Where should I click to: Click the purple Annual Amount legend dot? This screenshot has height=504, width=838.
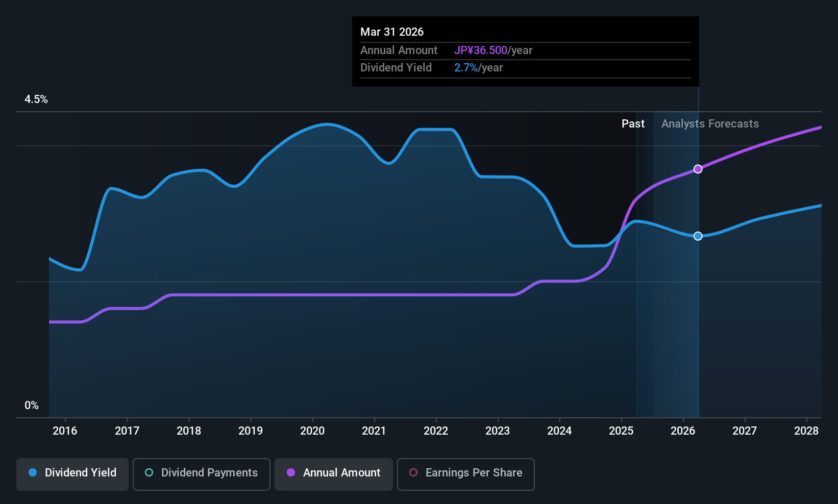(291, 472)
